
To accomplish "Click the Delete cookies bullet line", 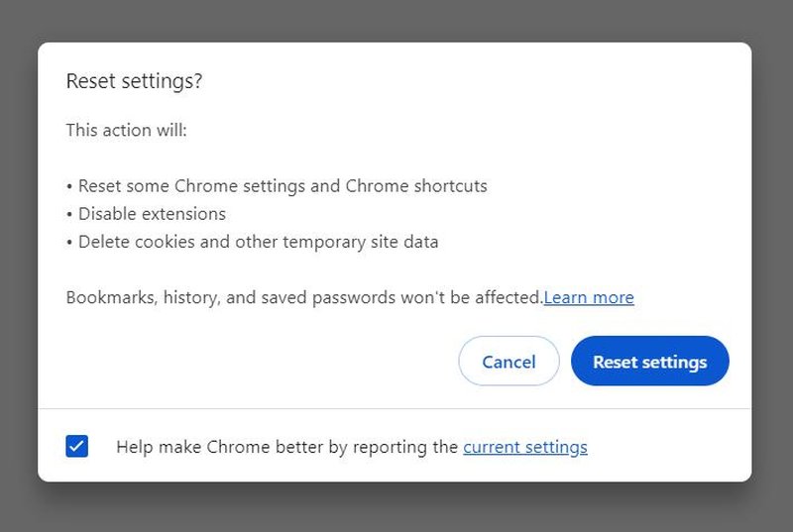I will pyautogui.click(x=253, y=242).
